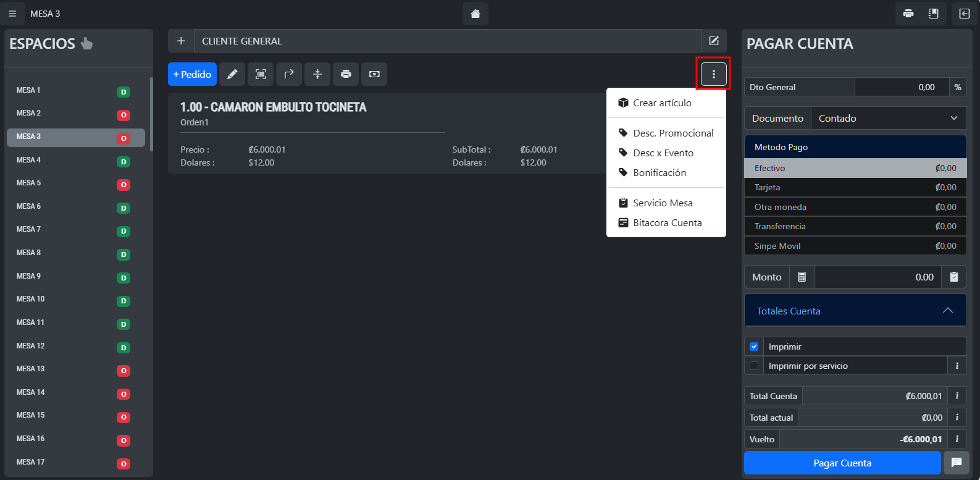Viewport: 980px width, 480px height.
Task: Uncheck the Imprimir checkbox
Action: pos(754,347)
